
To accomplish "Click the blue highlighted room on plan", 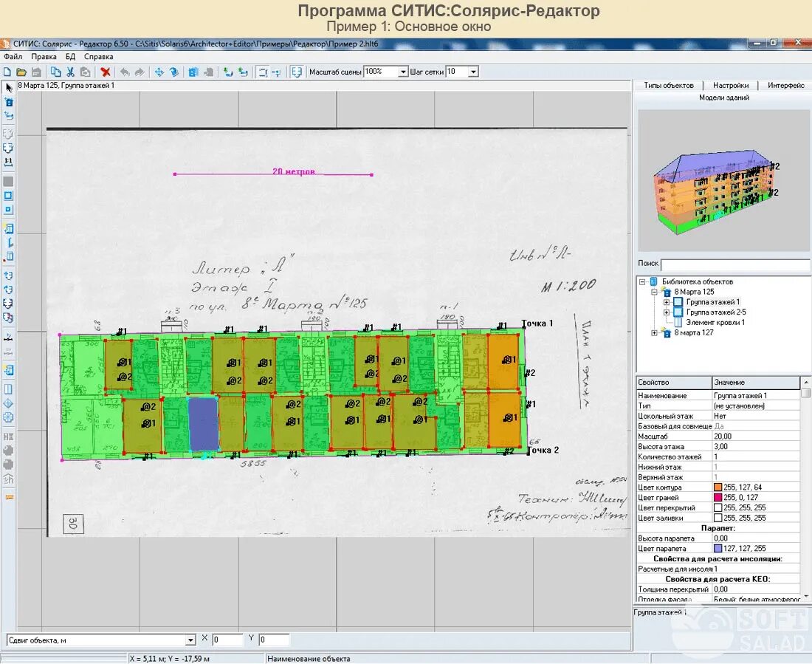I will click(202, 425).
